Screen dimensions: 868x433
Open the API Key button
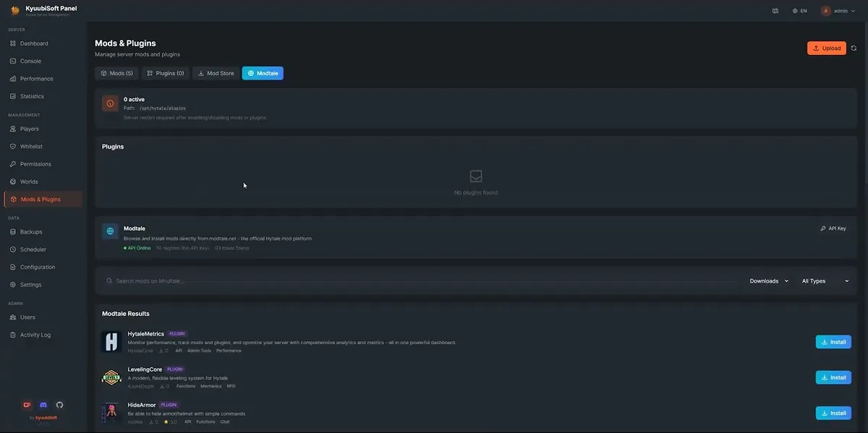click(x=833, y=228)
